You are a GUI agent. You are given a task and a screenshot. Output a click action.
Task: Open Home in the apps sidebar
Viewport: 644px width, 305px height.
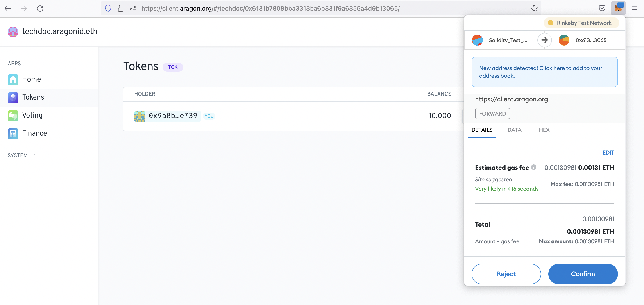tap(49, 80)
